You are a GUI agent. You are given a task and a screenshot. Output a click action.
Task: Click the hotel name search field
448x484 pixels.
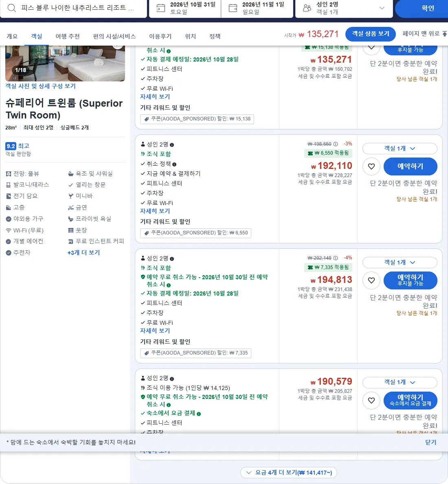point(73,8)
